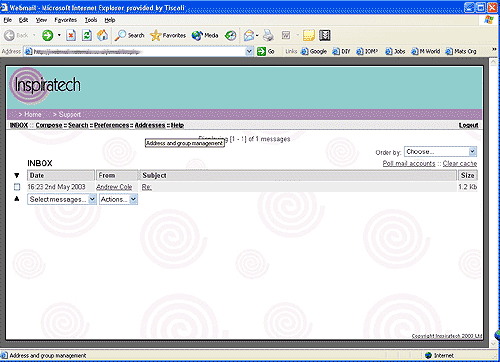Click the History clock icon
This screenshot has height=362, width=500.
(x=230, y=35)
